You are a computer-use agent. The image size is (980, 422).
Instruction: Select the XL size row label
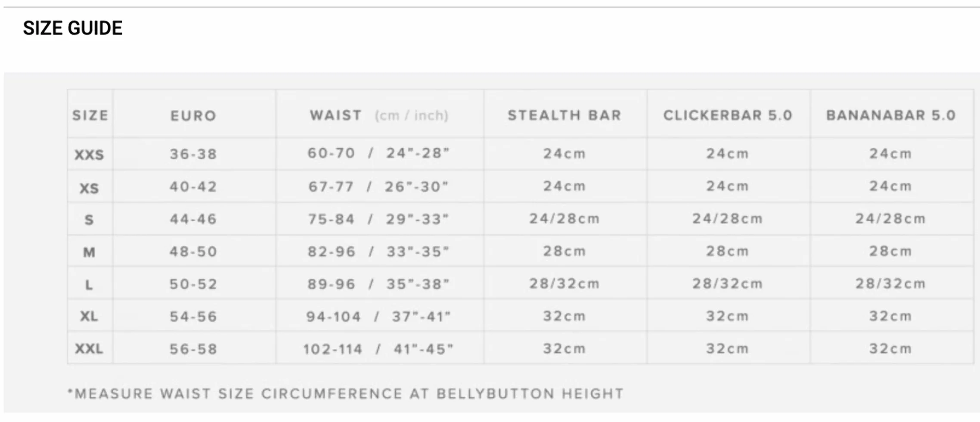(x=89, y=316)
